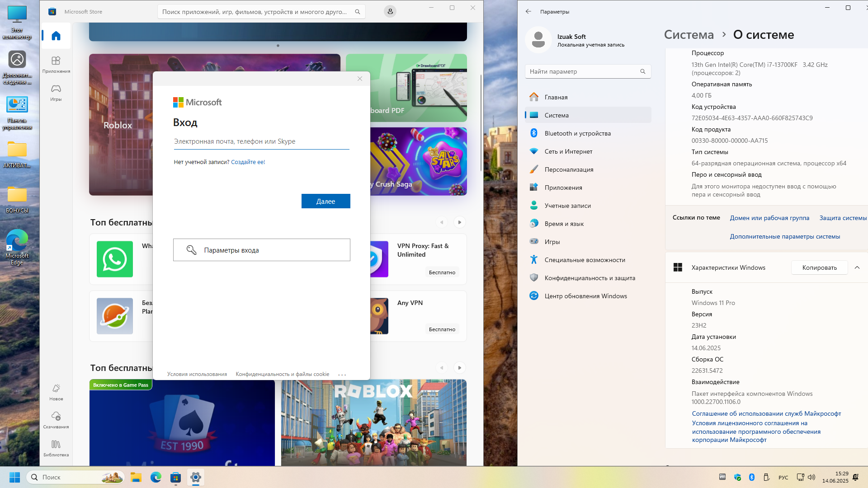The width and height of the screenshot is (868, 488).
Task: Open Приложения section in Microsoft Store
Action: pos(56,65)
